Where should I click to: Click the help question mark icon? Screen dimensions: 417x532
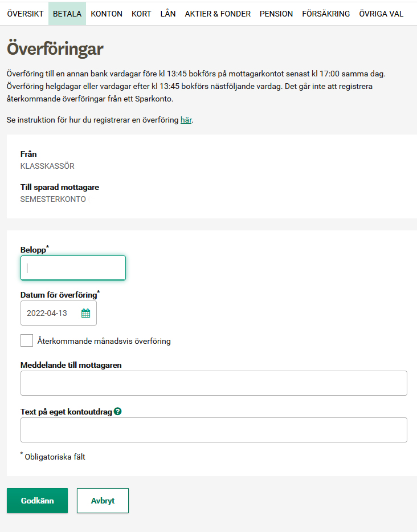[x=118, y=412]
